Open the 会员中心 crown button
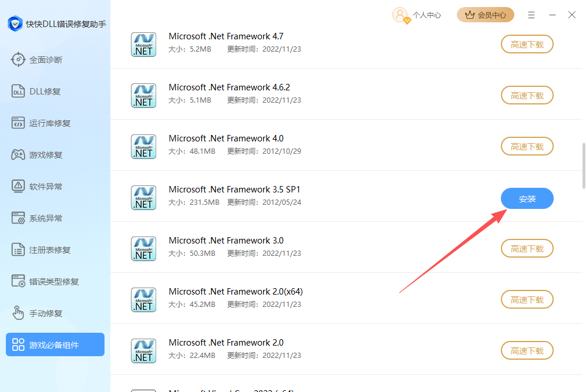The width and height of the screenshot is (586, 392). [485, 15]
